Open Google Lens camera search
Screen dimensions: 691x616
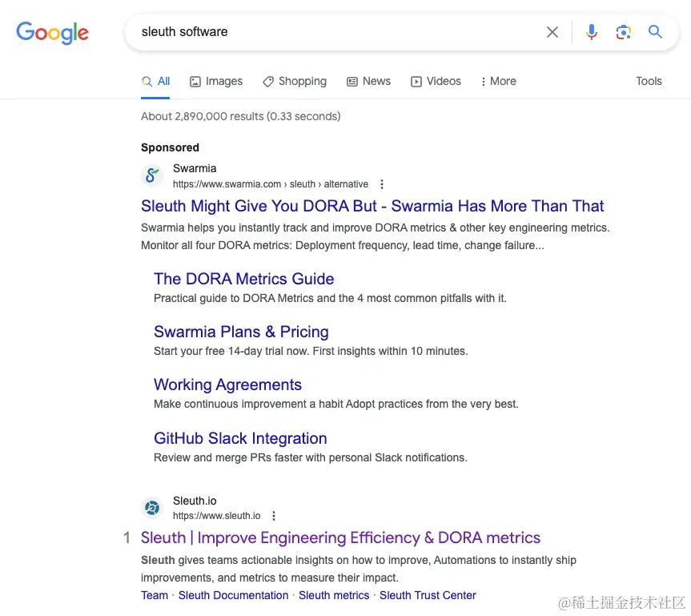coord(623,32)
